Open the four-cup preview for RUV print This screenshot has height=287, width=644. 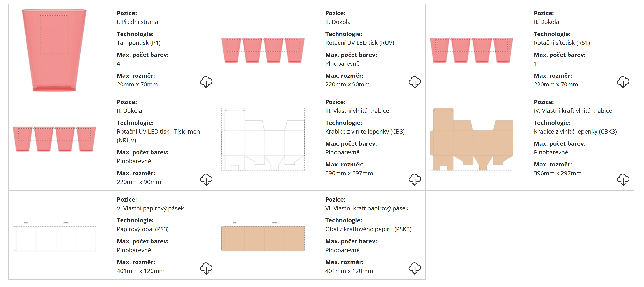coord(263,50)
